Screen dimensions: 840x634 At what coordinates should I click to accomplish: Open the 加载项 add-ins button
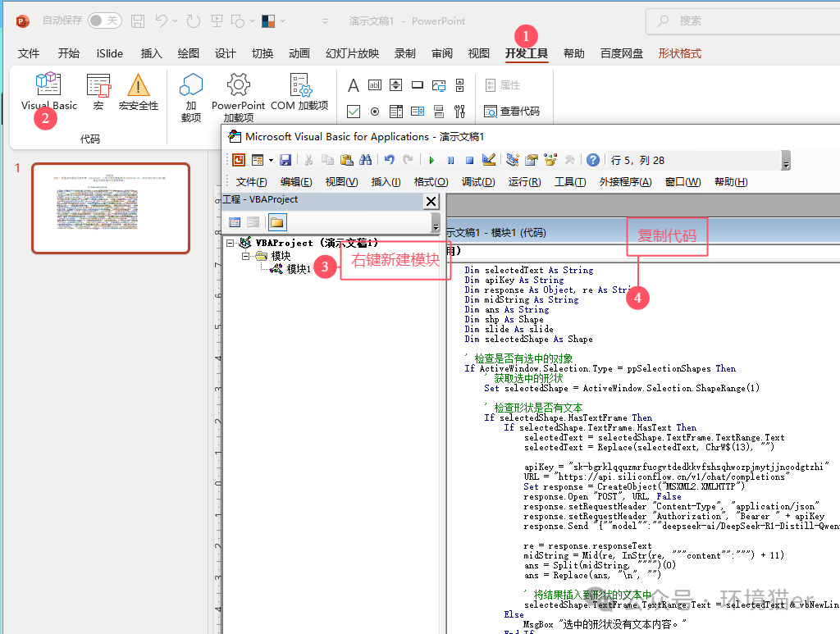(x=190, y=98)
